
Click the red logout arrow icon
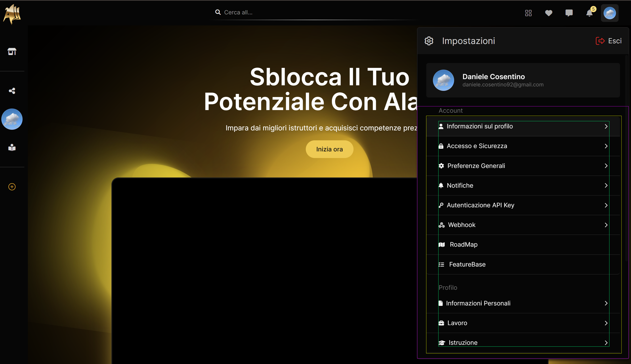coord(600,41)
